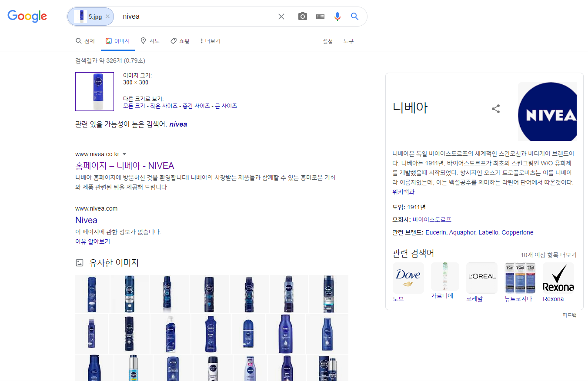Image resolution: width=588 pixels, height=382 pixels.
Task: Click the L'OREAL logo thumbnail
Action: 482,278
